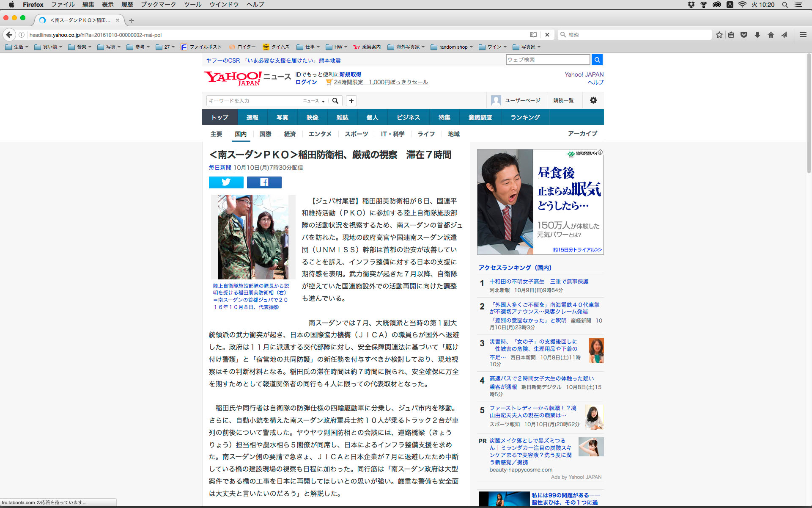This screenshot has height=508, width=812.
Task: Click the plus button beside keyword search
Action: point(351,101)
